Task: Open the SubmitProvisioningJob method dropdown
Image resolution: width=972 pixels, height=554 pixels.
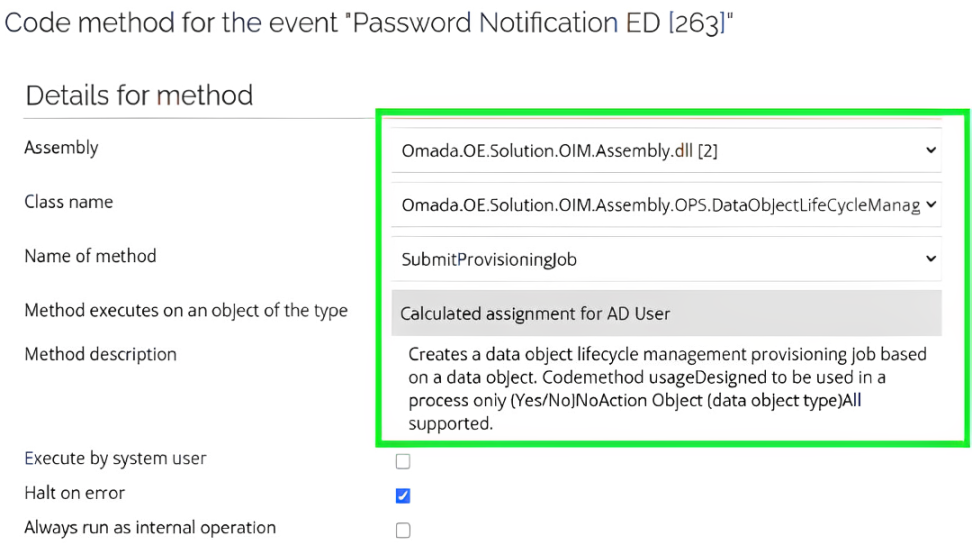Action: click(666, 259)
